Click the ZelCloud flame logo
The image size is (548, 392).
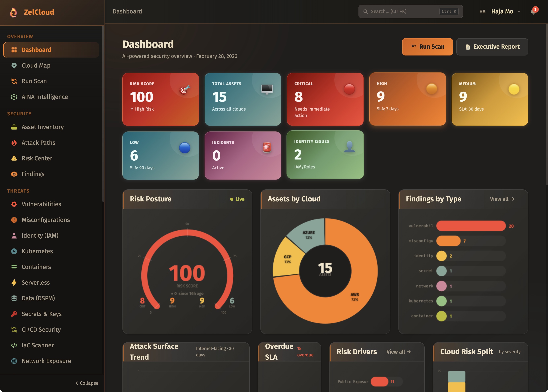point(14,12)
